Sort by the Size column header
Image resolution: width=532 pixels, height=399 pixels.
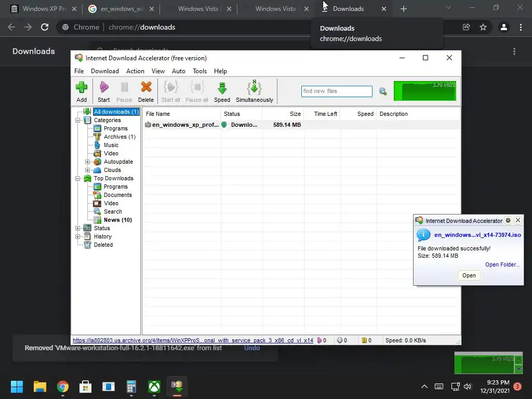coord(283,114)
